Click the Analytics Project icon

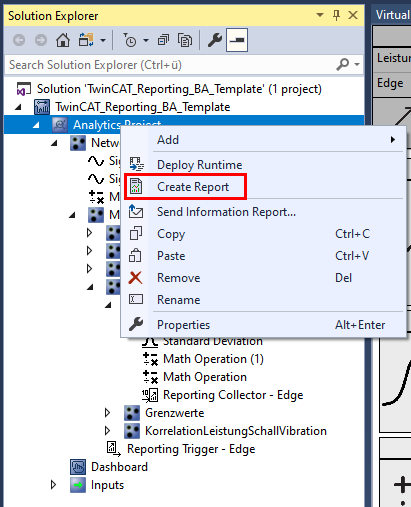coord(60,125)
